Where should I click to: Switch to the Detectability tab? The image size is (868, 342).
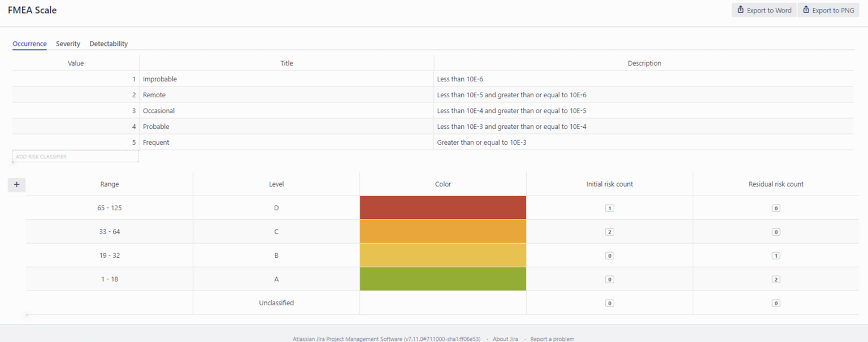click(x=108, y=44)
